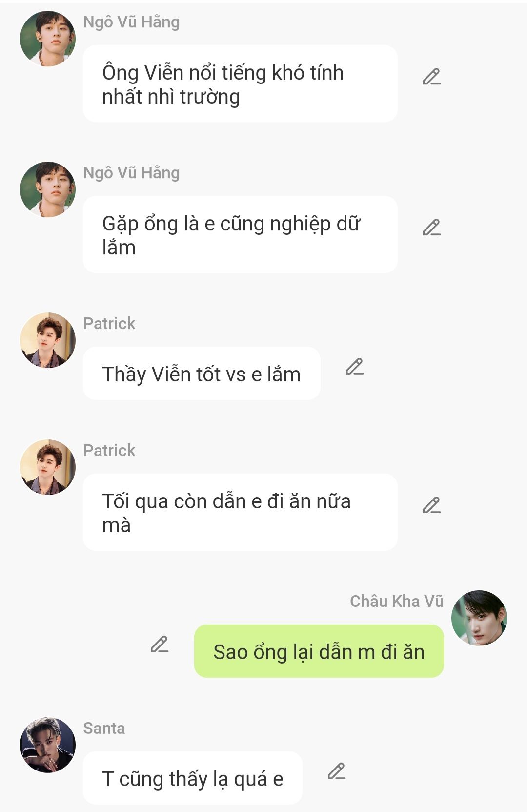
Task: Edit the green message 'Sao ổng lại dẫn m đi ăn'
Action: 160,645
